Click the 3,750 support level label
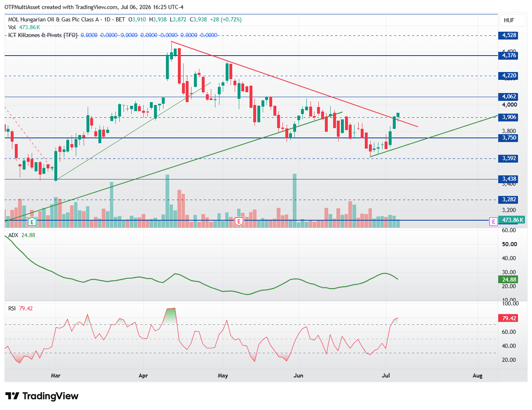The image size is (532, 410). pos(509,138)
